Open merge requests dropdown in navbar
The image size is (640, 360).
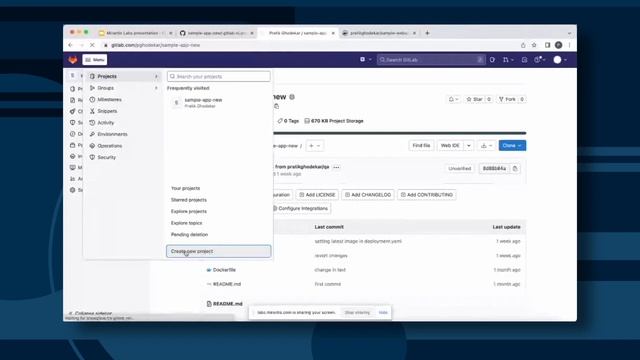508,60
